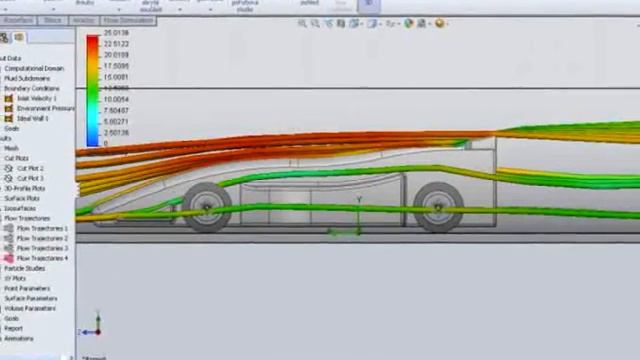640x360 pixels.
Task: Select Goals below Ideal Wall 1
Action: click(11, 129)
